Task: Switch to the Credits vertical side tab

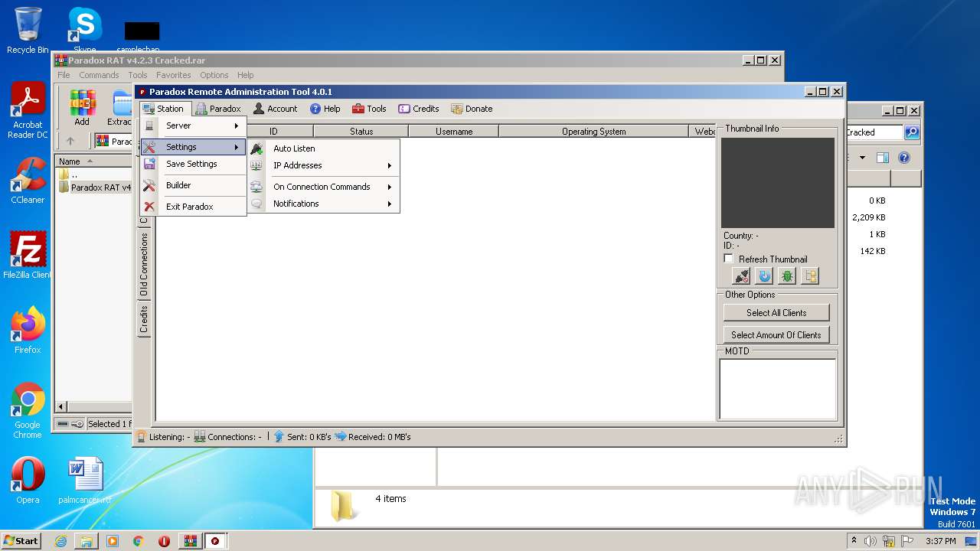Action: pyautogui.click(x=143, y=319)
